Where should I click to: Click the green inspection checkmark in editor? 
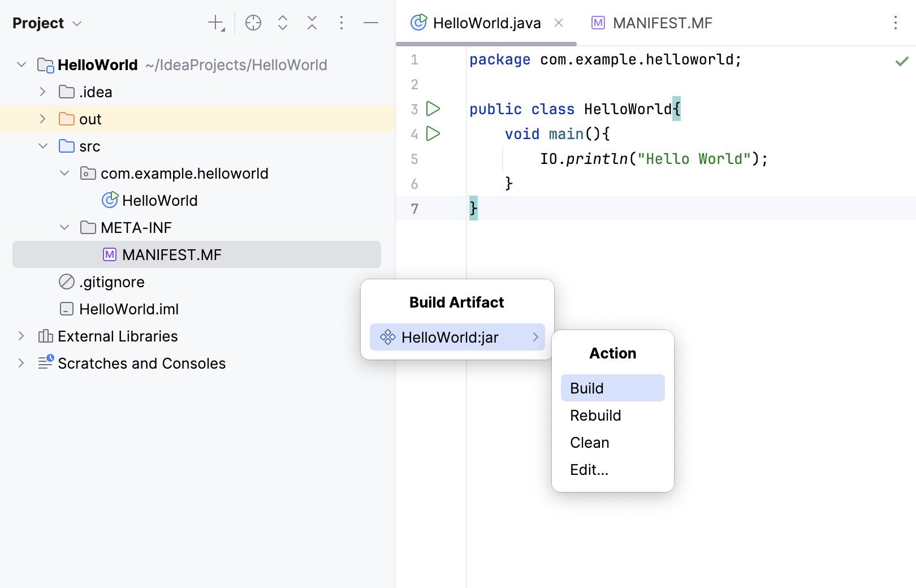(x=902, y=61)
